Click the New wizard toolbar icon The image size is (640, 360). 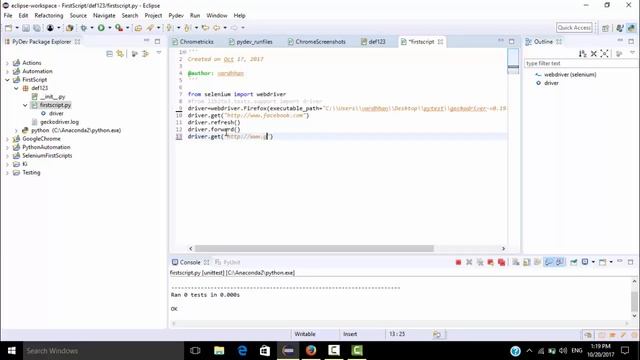(9, 28)
